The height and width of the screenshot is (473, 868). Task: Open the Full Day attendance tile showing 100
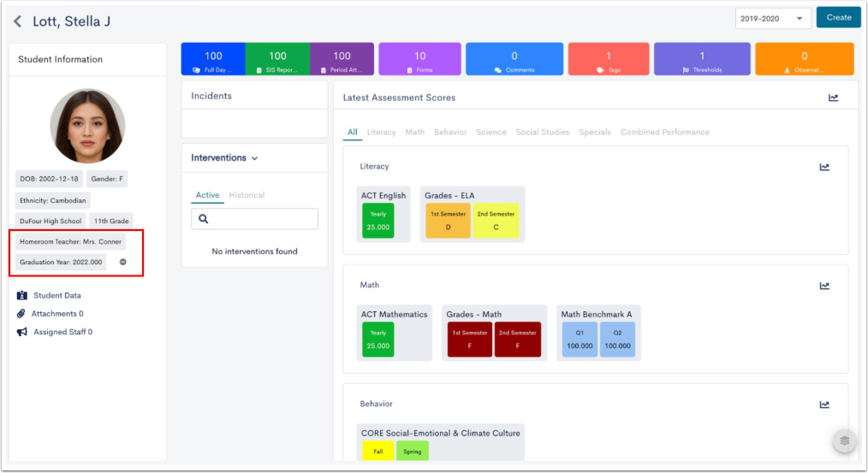click(213, 59)
